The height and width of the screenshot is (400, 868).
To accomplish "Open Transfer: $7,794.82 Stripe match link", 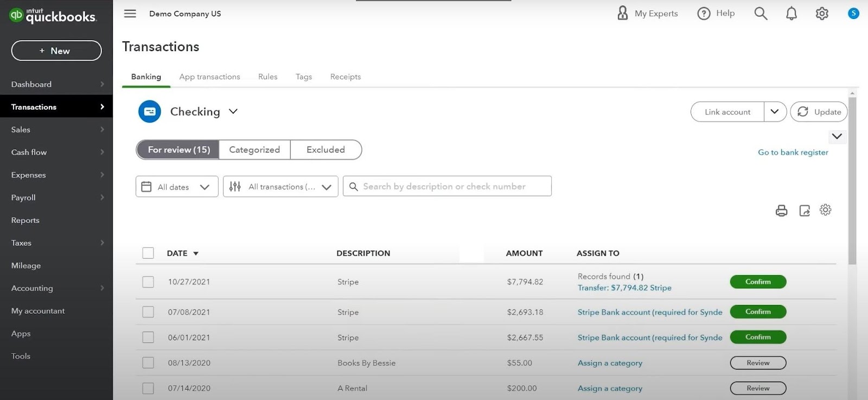I will point(624,288).
